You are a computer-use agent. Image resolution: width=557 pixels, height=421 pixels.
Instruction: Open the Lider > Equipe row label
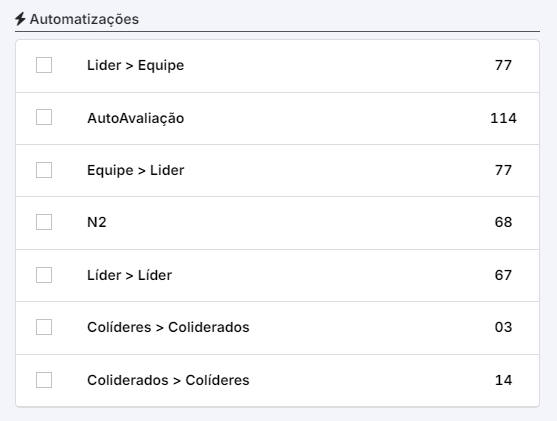click(136, 65)
